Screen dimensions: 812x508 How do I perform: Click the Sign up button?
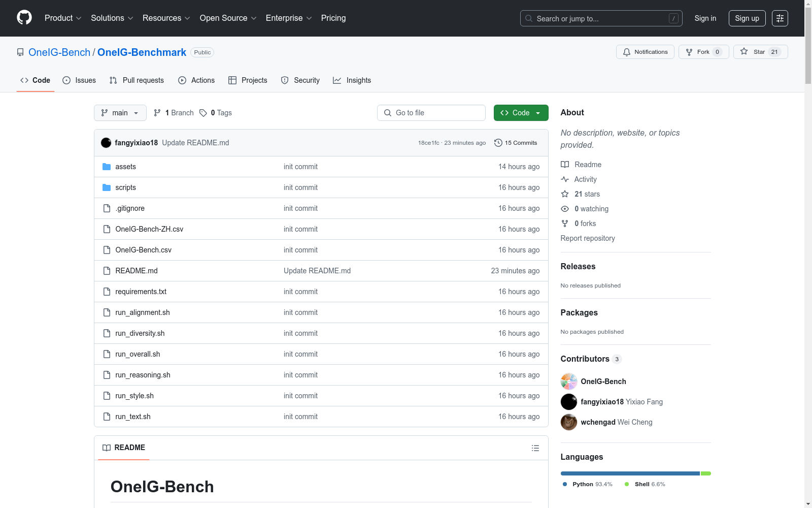[747, 18]
